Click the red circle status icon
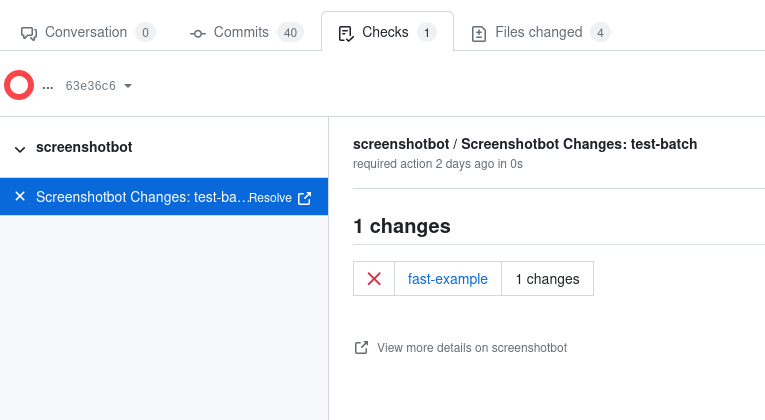This screenshot has height=420, width=765. (19, 86)
